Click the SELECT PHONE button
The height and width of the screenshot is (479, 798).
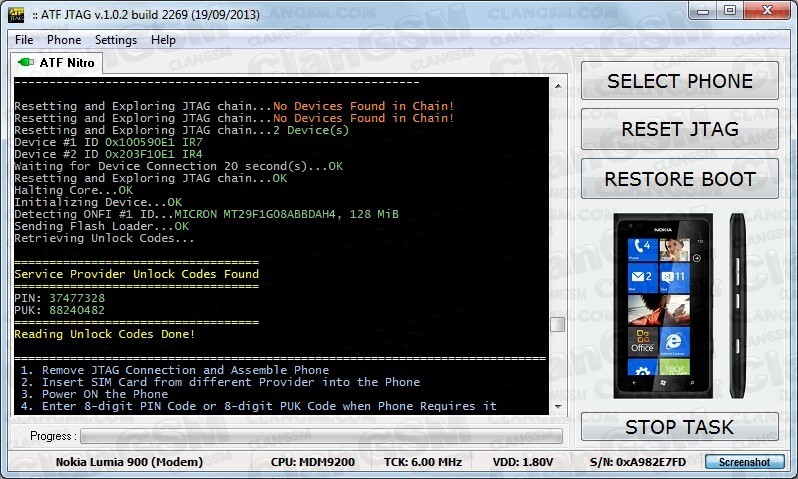pos(679,81)
